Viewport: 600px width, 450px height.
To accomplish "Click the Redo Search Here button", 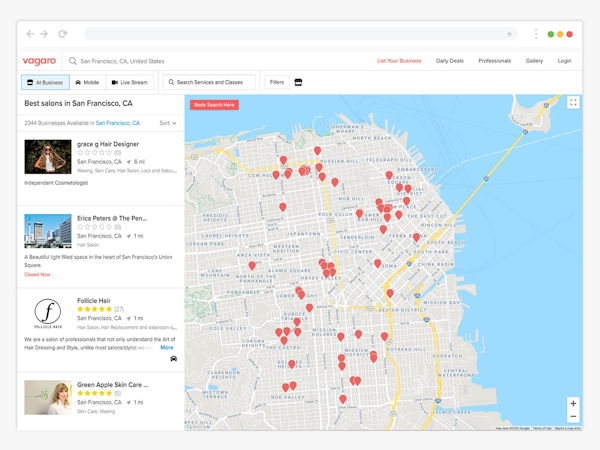I will pyautogui.click(x=214, y=105).
